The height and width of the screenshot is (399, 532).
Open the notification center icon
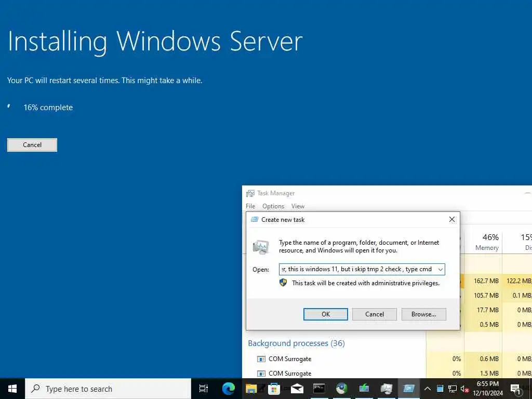(x=515, y=389)
